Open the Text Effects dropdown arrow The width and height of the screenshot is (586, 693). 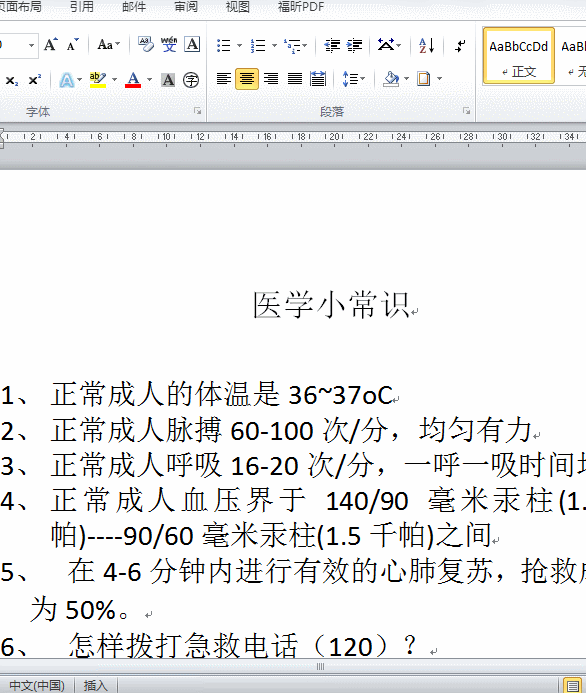coord(80,80)
